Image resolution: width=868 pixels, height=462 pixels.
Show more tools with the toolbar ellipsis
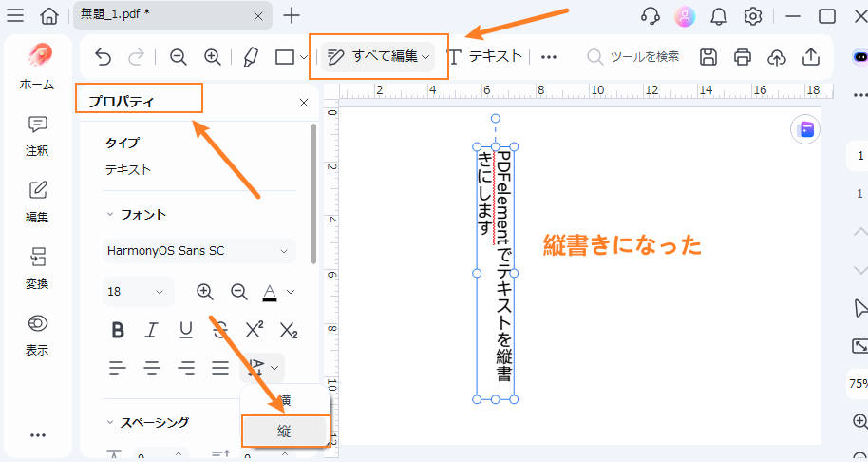[549, 56]
